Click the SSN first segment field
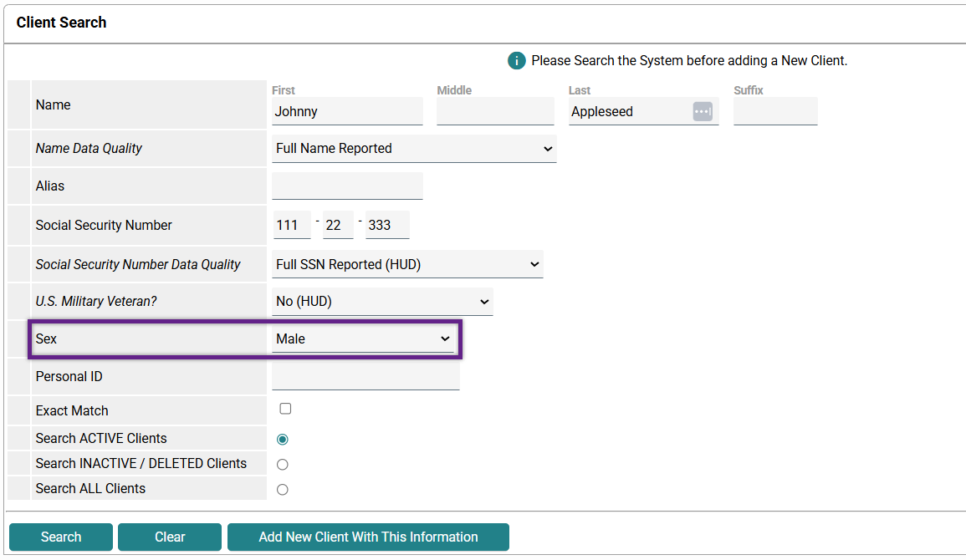966x560 pixels. pyautogui.click(x=292, y=225)
